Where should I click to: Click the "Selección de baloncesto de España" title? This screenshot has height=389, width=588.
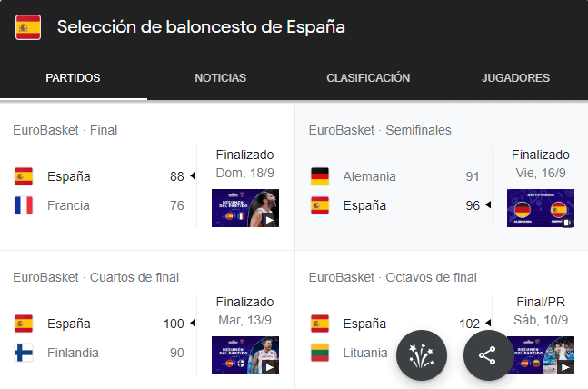coord(201,27)
